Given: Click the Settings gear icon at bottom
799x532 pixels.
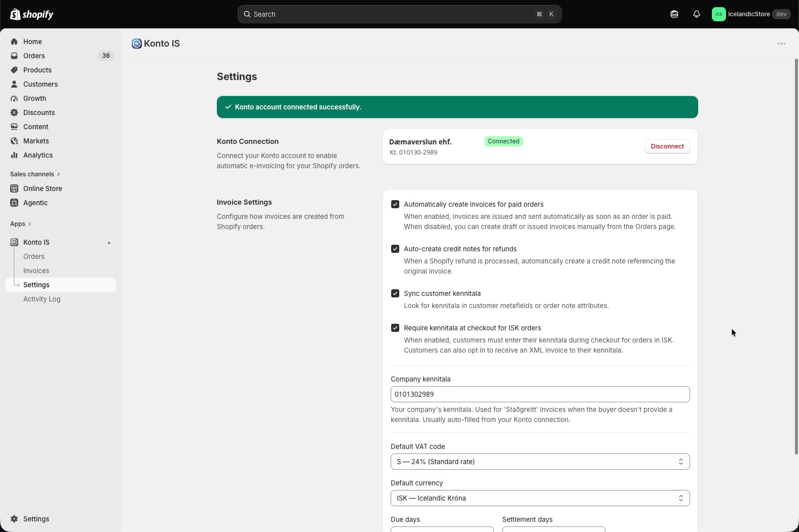Looking at the screenshot, I should pyautogui.click(x=14, y=519).
